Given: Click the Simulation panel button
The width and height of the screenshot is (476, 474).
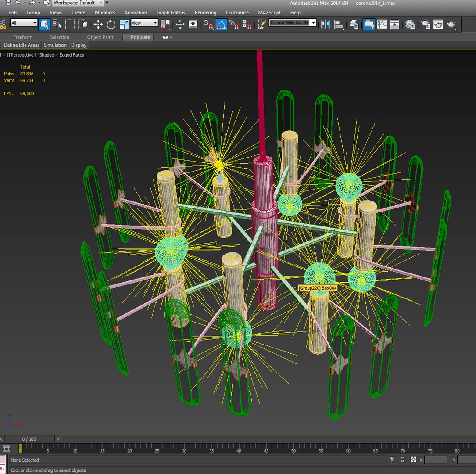Looking at the screenshot, I should coord(55,45).
